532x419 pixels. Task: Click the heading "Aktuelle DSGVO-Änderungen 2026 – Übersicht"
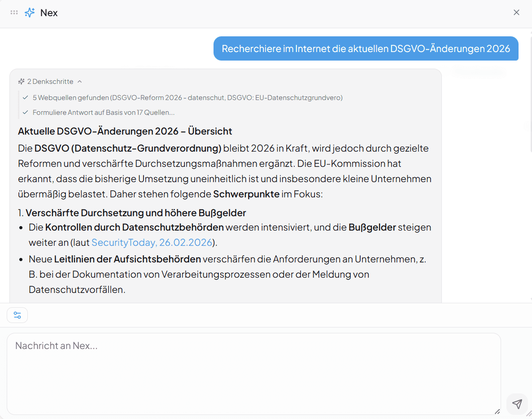pyautogui.click(x=125, y=131)
